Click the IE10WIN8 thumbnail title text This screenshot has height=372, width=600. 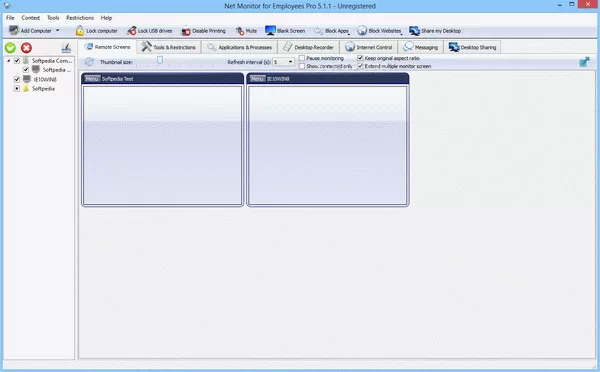pyautogui.click(x=278, y=79)
